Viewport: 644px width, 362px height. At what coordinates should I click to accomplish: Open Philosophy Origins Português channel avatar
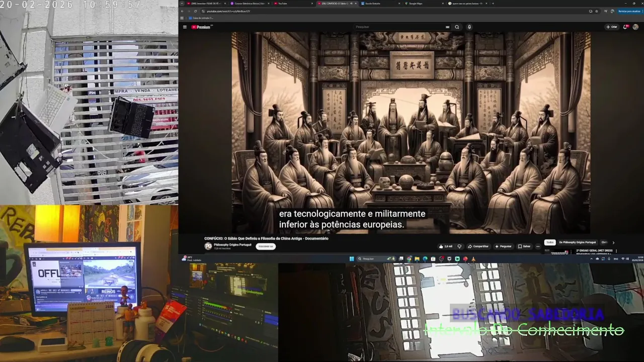208,246
